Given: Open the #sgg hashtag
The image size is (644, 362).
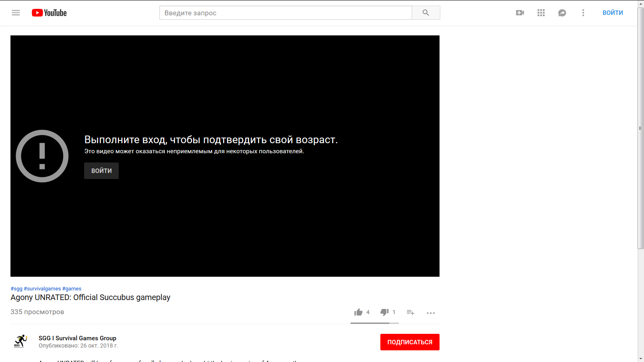Looking at the screenshot, I should pos(17,289).
